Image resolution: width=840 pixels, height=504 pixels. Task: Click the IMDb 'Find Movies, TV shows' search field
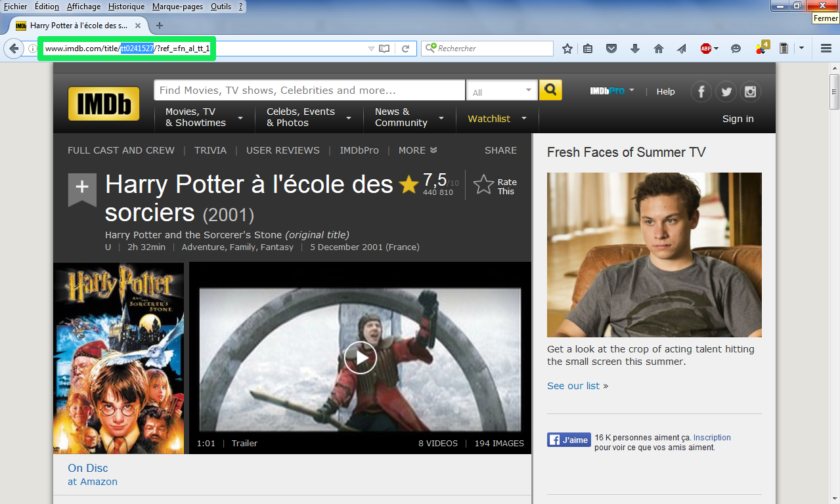coord(309,91)
